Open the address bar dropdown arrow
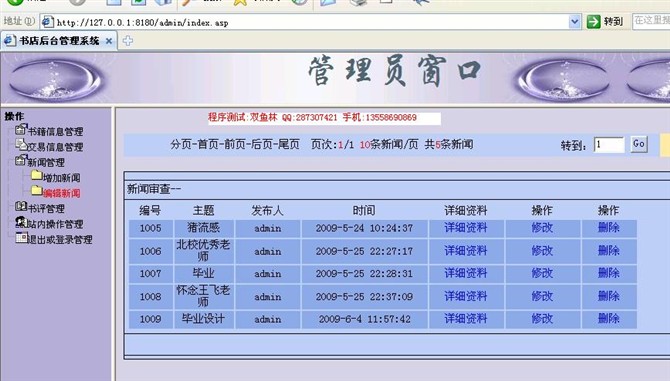The height and width of the screenshot is (381, 670). pos(575,21)
